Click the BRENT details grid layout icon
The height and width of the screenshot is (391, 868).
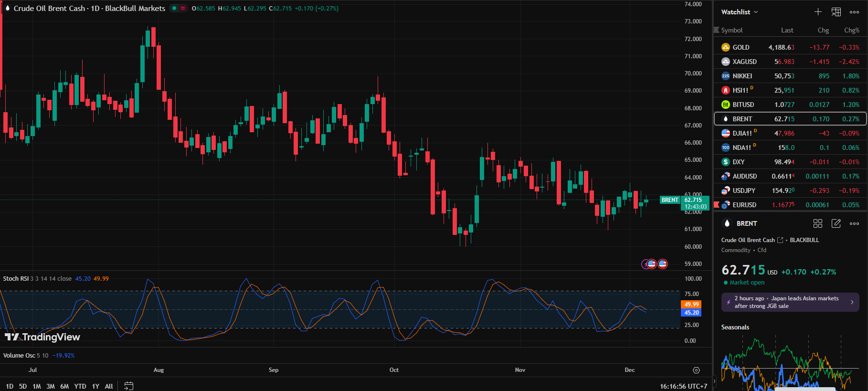pos(817,223)
